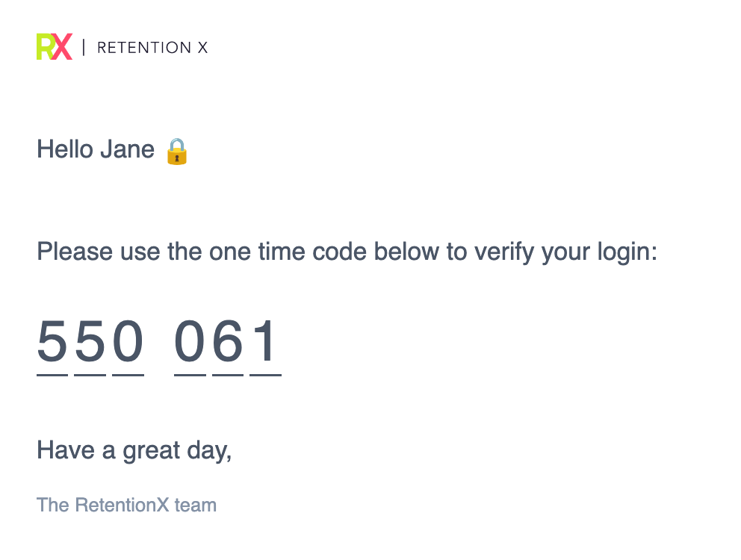Select the second digit 5 of the code

pyautogui.click(x=90, y=340)
